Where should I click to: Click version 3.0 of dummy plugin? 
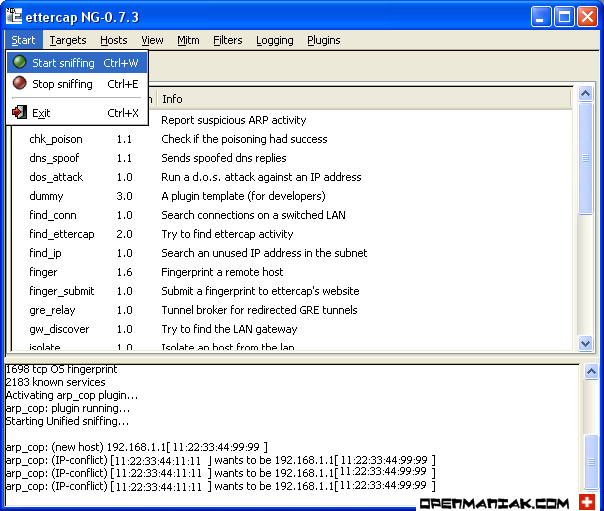point(124,196)
